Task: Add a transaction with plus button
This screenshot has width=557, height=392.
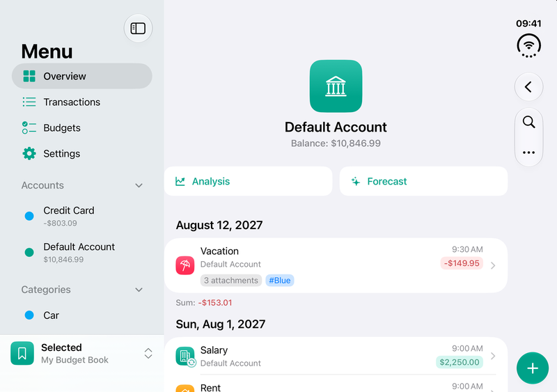Action: coord(533,368)
